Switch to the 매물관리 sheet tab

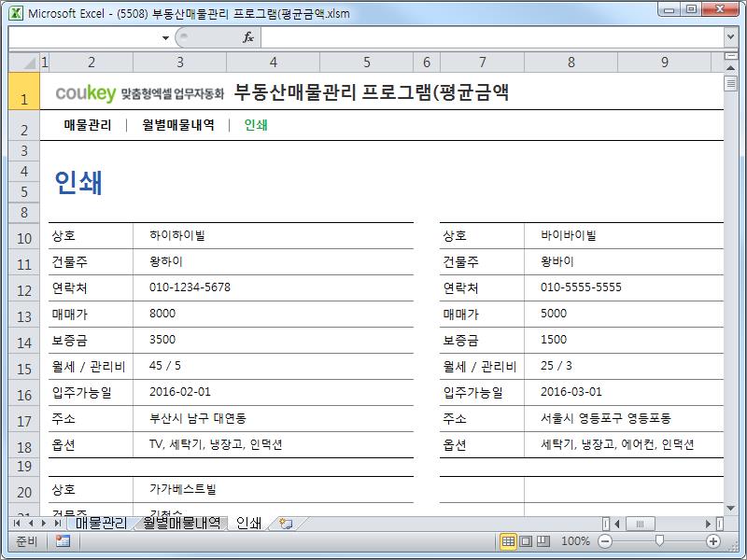pyautogui.click(x=101, y=524)
